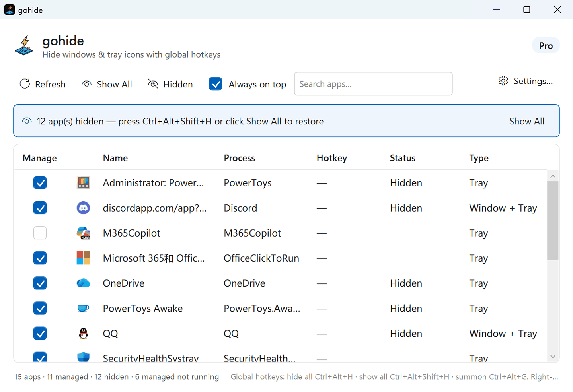Click Show All in the blue banner
The image size is (573, 392).
[x=526, y=121]
